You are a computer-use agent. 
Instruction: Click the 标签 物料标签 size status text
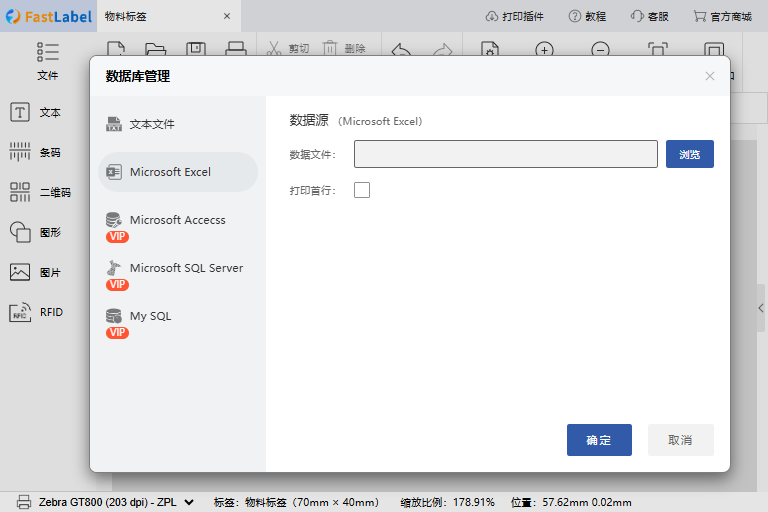pos(296,502)
